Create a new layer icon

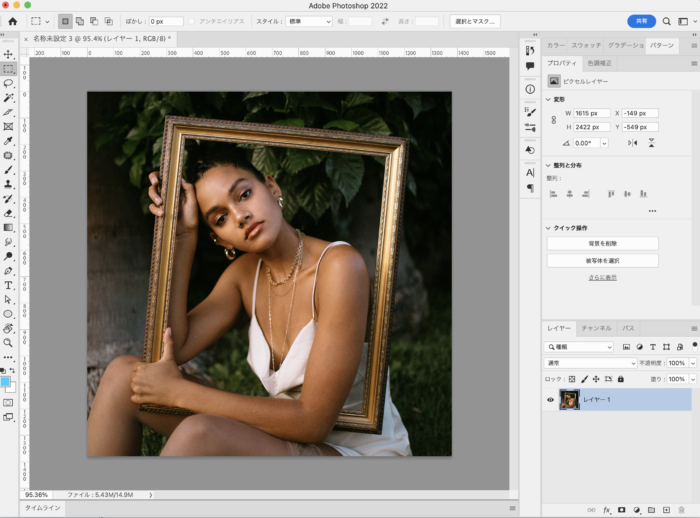tap(666, 510)
